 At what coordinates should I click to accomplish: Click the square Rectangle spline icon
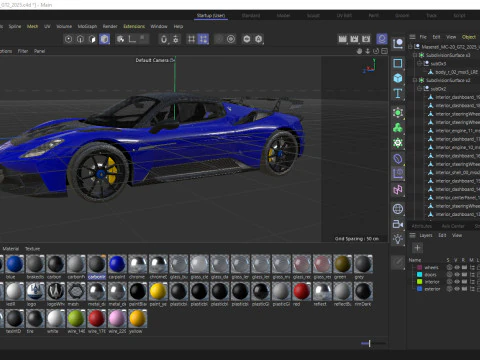pos(398,63)
